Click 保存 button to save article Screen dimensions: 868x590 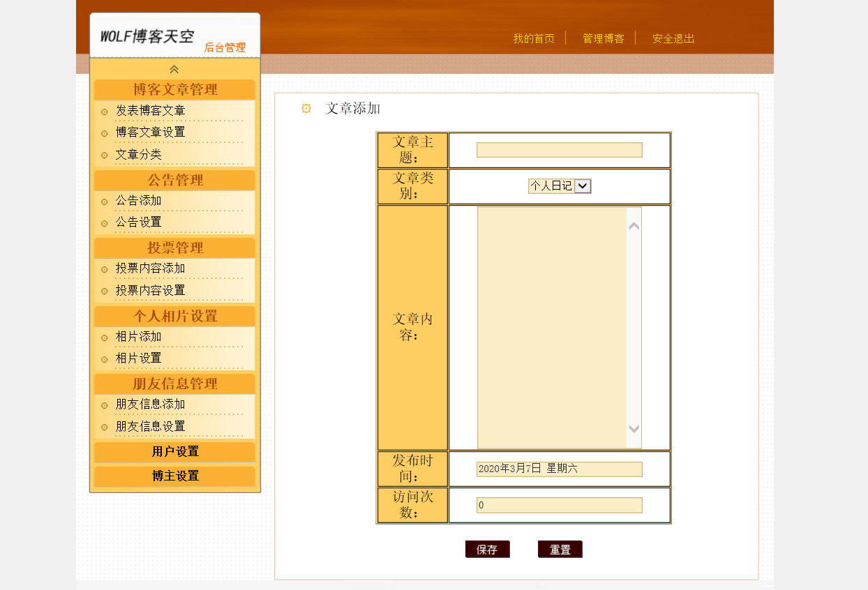(x=488, y=550)
